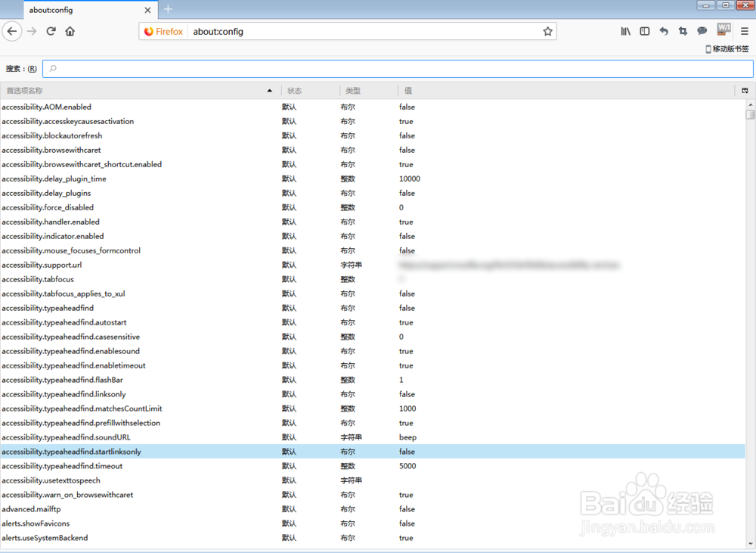This screenshot has width=756, height=553.
Task: Open the Firefox hamburger menu
Action: pyautogui.click(x=745, y=31)
